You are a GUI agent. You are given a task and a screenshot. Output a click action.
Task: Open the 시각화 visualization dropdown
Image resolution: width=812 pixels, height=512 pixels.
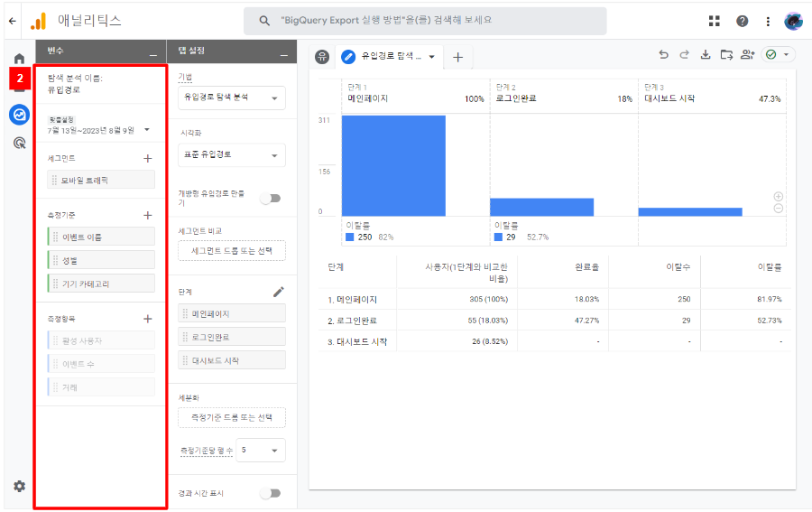[232, 155]
